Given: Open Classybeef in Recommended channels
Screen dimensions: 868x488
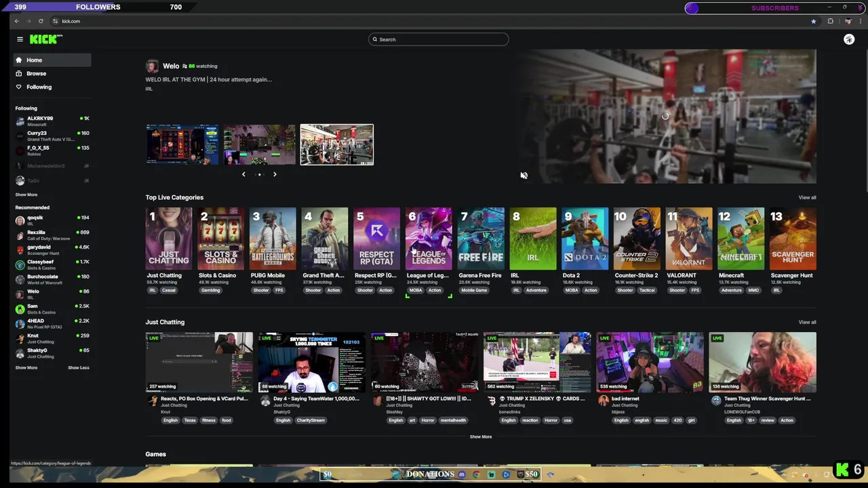Looking at the screenshot, I should [x=52, y=264].
